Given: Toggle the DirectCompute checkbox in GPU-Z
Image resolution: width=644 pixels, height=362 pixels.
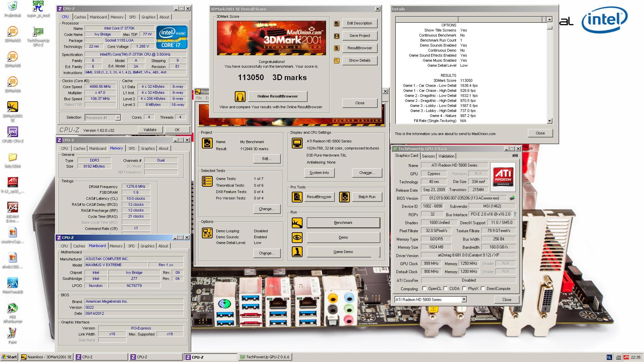Looking at the screenshot, I should 483,289.
